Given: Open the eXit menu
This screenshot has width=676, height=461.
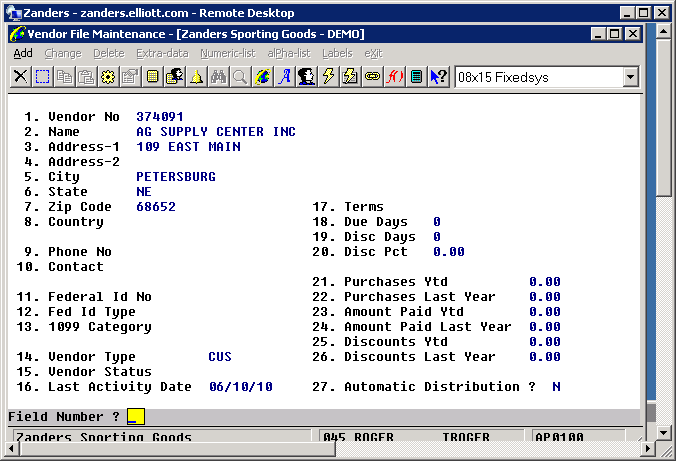Looking at the screenshot, I should pos(373,53).
